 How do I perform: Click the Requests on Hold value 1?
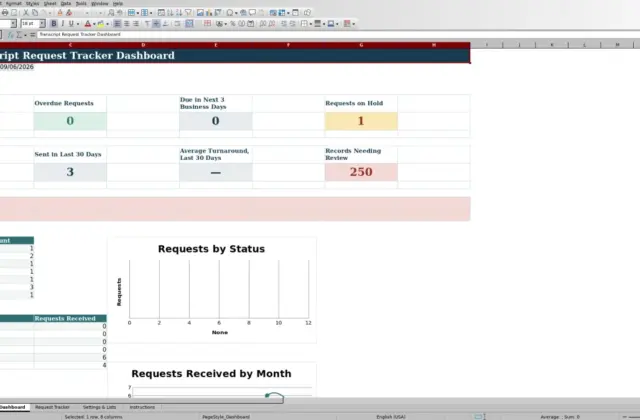[x=361, y=121]
